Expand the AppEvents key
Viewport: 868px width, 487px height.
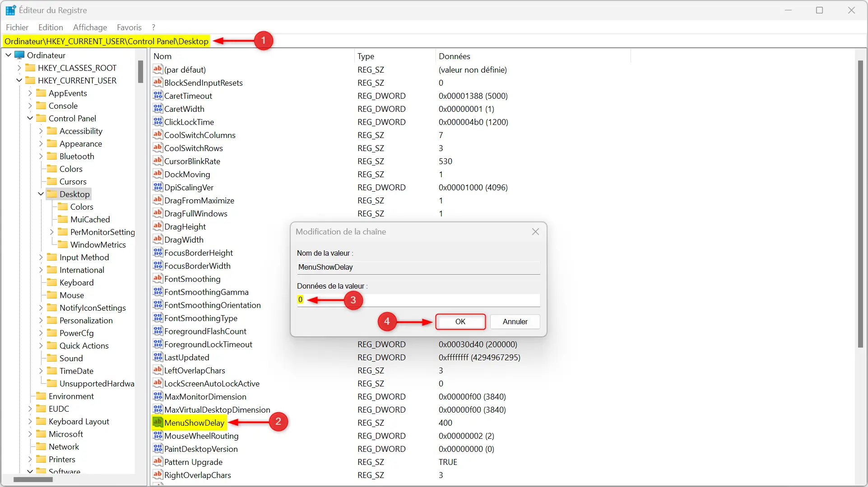point(30,93)
